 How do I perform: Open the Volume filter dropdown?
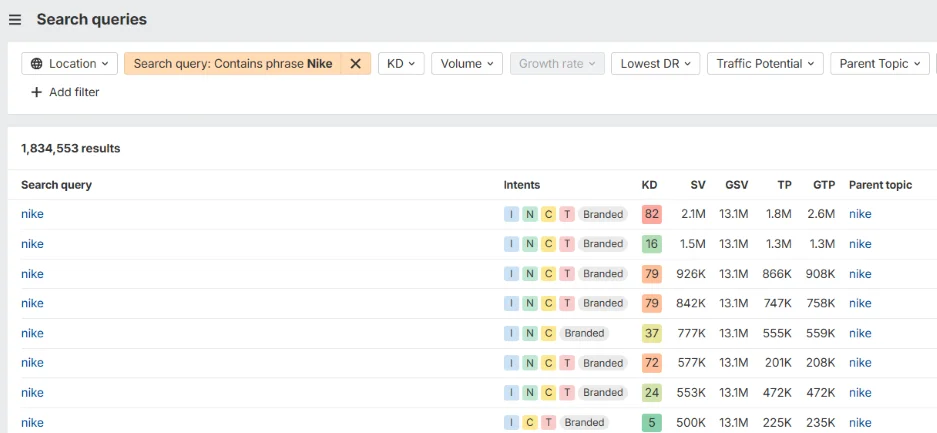(x=467, y=64)
